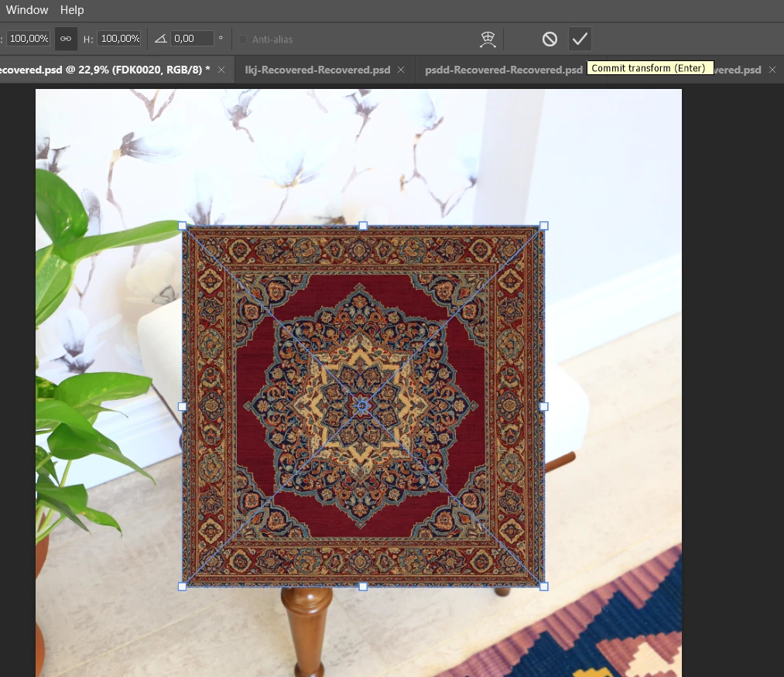Switch to the FDK0020 document tab

tap(104, 70)
